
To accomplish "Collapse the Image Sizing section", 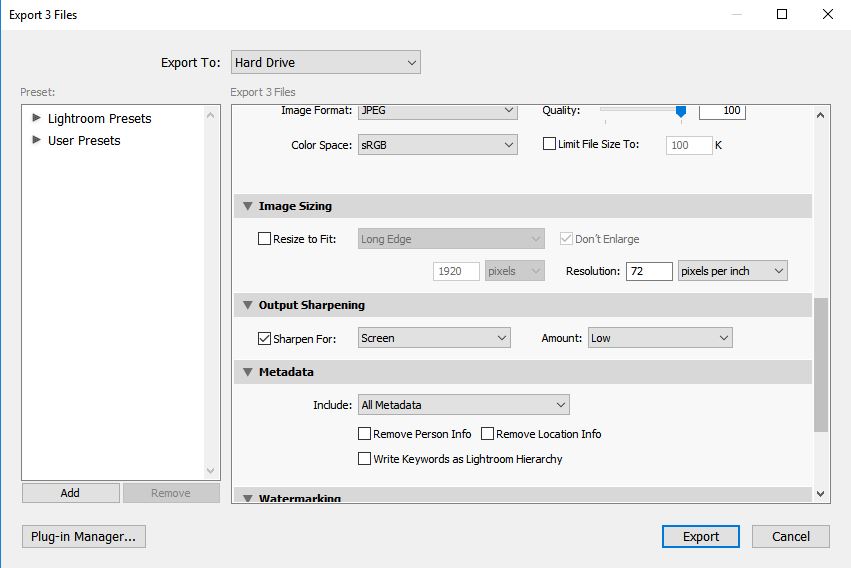I will point(247,206).
